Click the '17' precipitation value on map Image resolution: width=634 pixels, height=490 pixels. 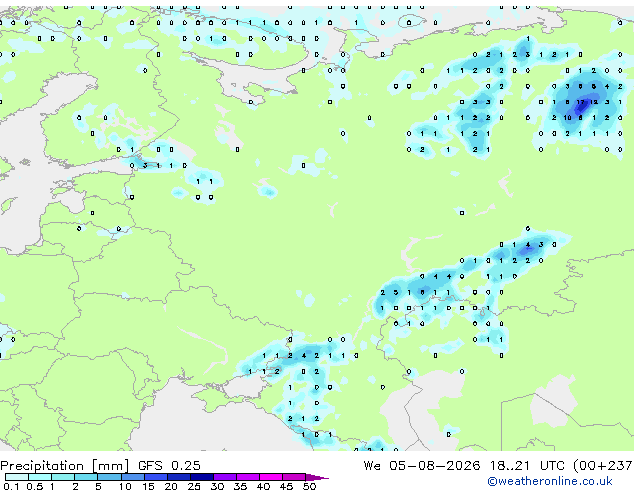[580, 102]
